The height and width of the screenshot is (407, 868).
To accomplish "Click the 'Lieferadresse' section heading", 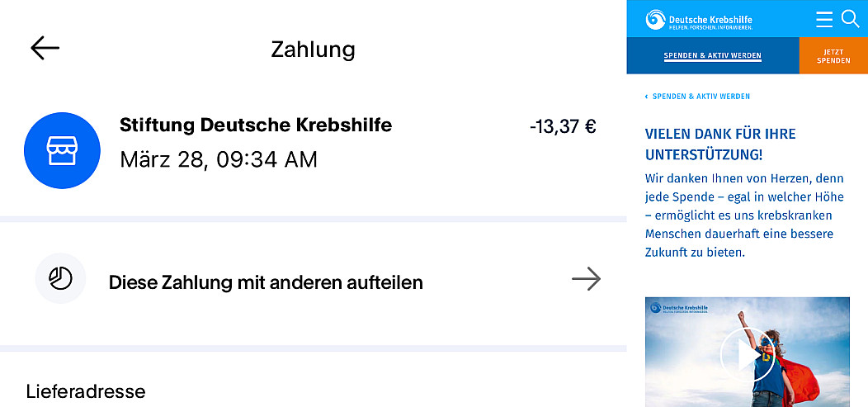I will (86, 390).
